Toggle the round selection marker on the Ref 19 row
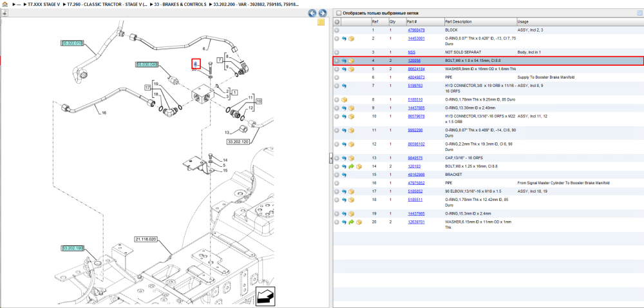Viewport: 644px width, 308px height. click(x=337, y=213)
